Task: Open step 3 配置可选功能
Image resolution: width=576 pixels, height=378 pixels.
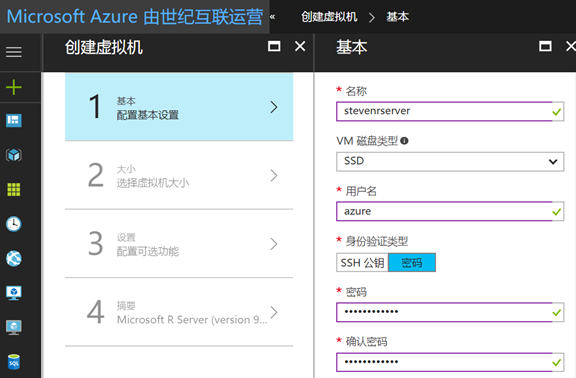Action: pyautogui.click(x=179, y=244)
